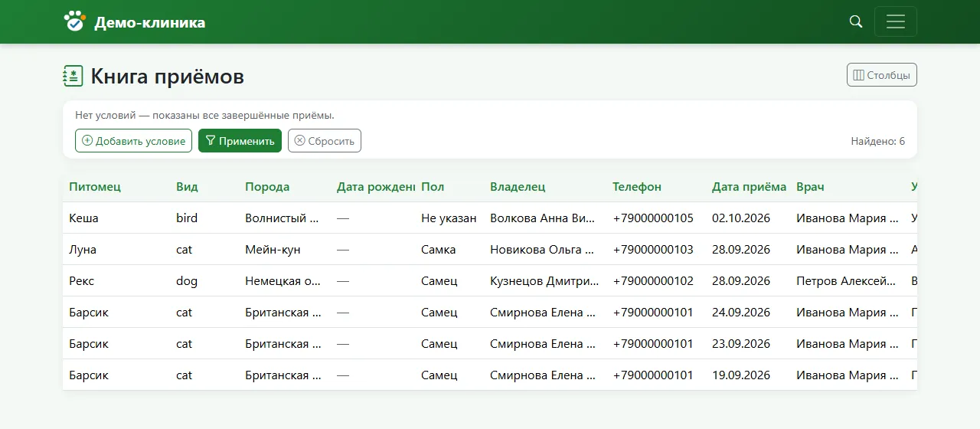Click phone +79000000102

[653, 281]
